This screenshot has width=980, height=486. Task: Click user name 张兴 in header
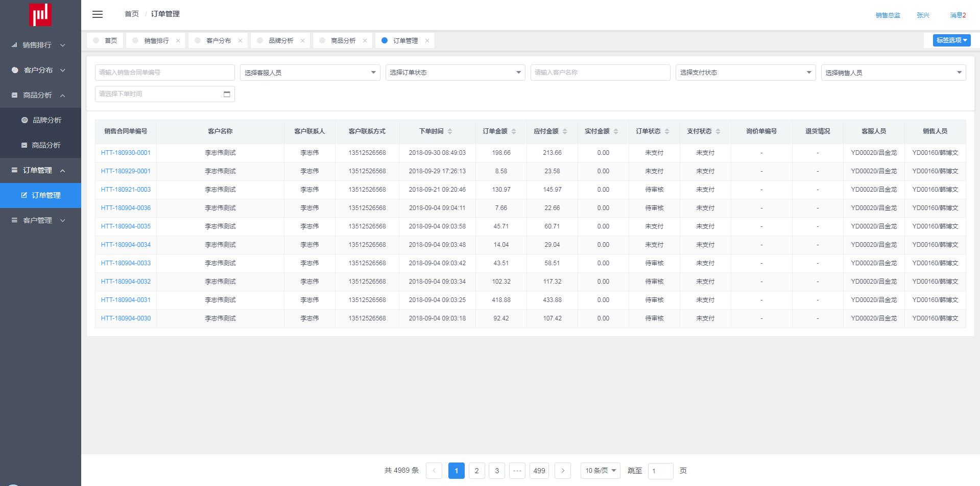click(x=923, y=15)
